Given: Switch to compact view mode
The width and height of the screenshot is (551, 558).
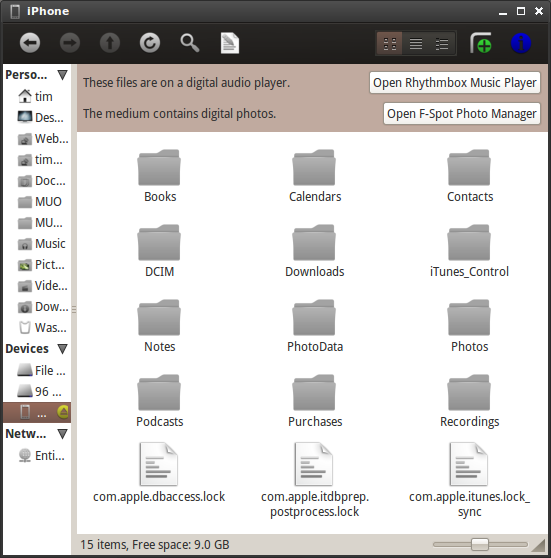Looking at the screenshot, I should [x=442, y=44].
